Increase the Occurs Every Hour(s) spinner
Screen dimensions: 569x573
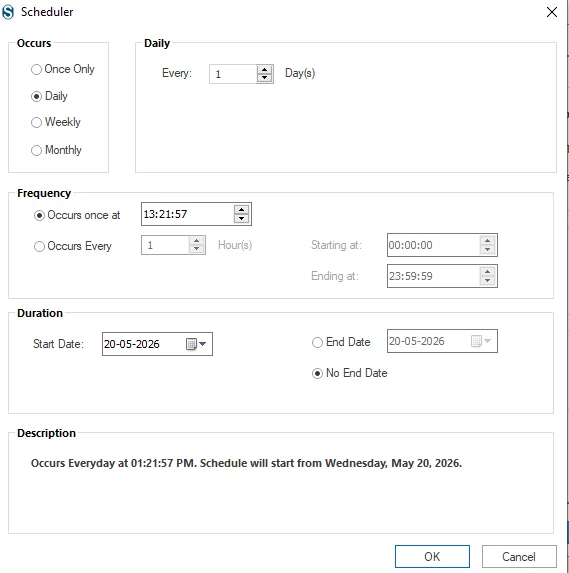point(197,241)
